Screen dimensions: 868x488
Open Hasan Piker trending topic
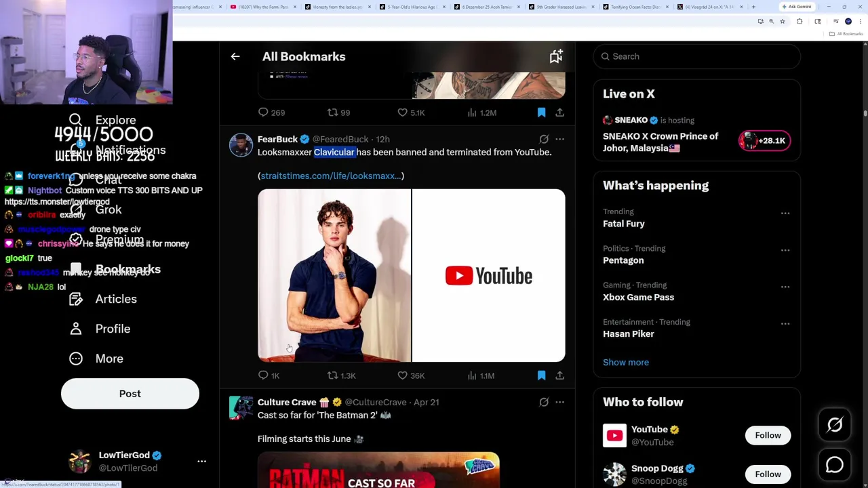pos(629,333)
